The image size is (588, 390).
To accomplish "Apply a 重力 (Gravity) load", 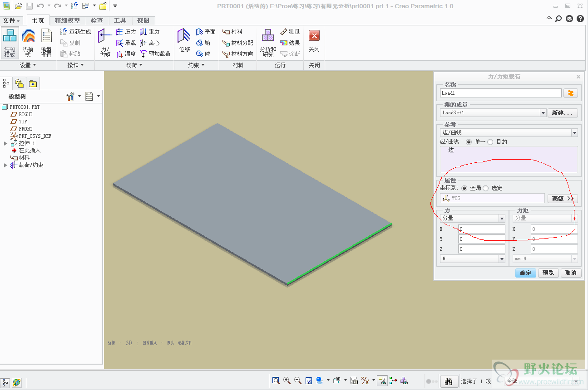I will (x=150, y=32).
